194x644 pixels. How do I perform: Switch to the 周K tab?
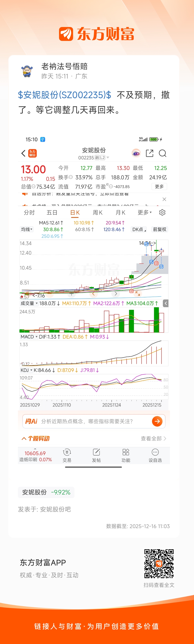[98, 213]
